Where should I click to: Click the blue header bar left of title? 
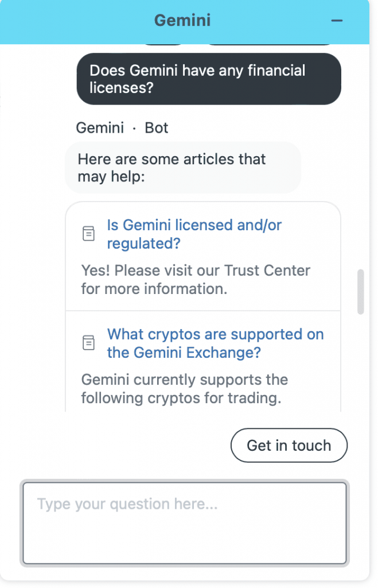[75, 22]
